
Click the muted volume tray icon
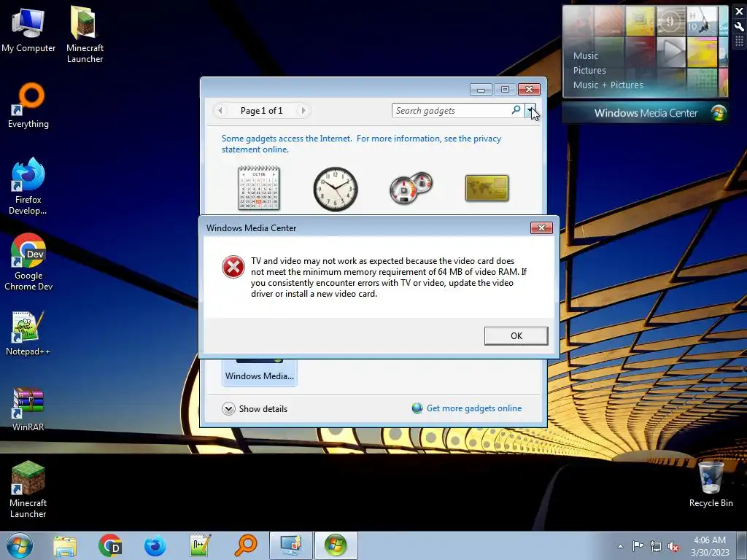coord(673,546)
